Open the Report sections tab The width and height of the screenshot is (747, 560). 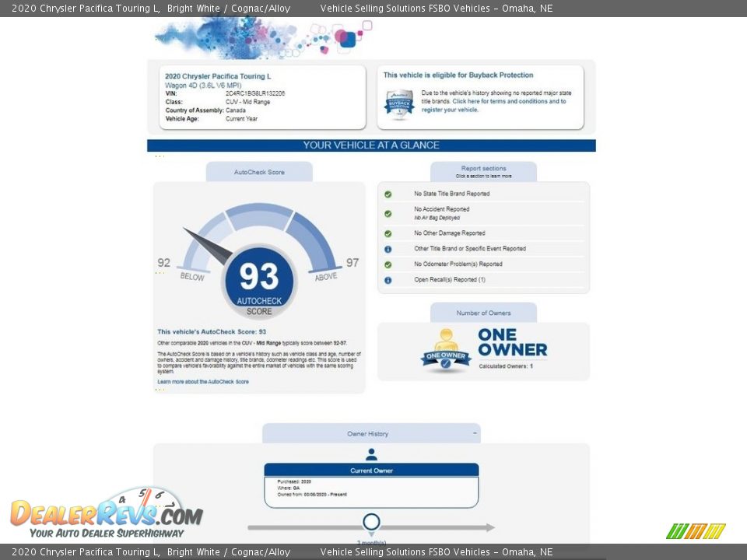pos(483,171)
